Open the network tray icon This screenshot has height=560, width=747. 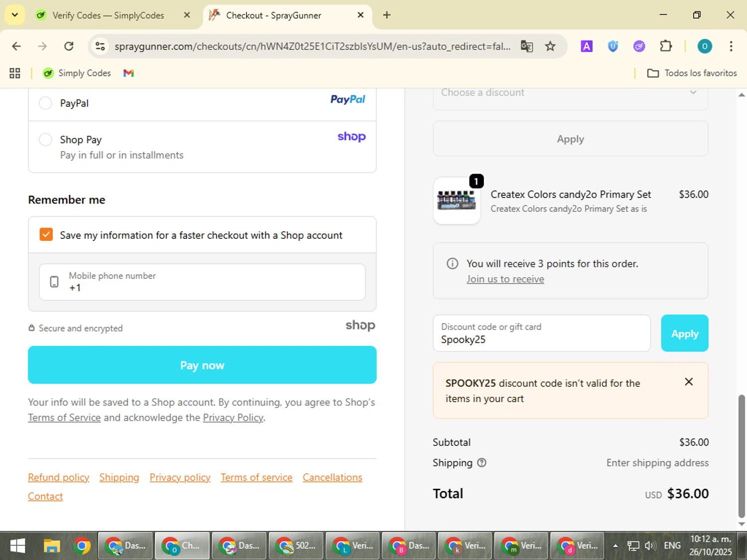click(633, 546)
